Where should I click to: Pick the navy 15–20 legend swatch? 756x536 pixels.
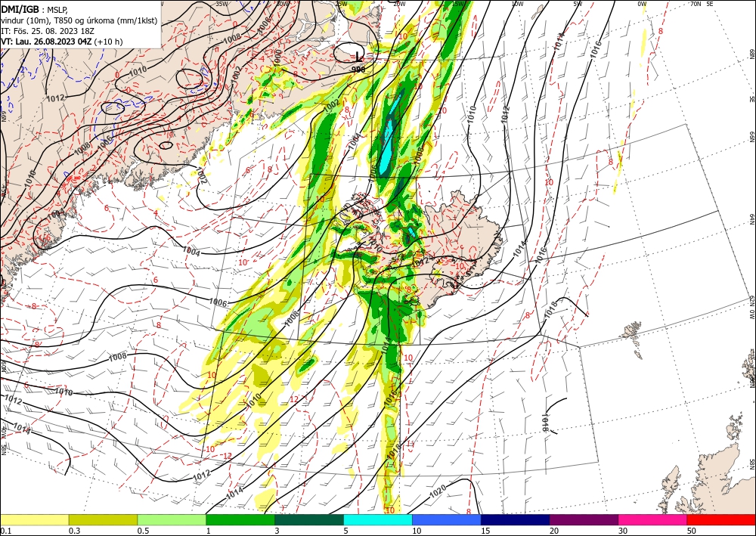516,519
